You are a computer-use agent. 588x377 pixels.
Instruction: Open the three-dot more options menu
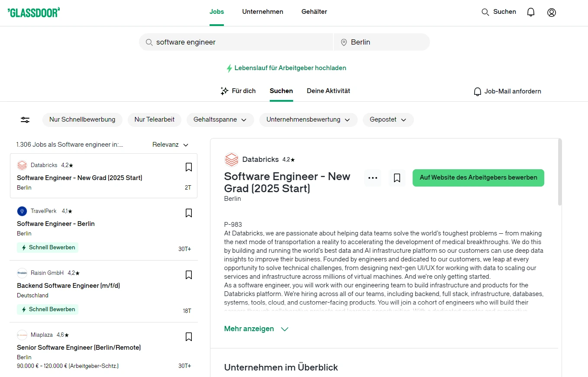click(372, 178)
